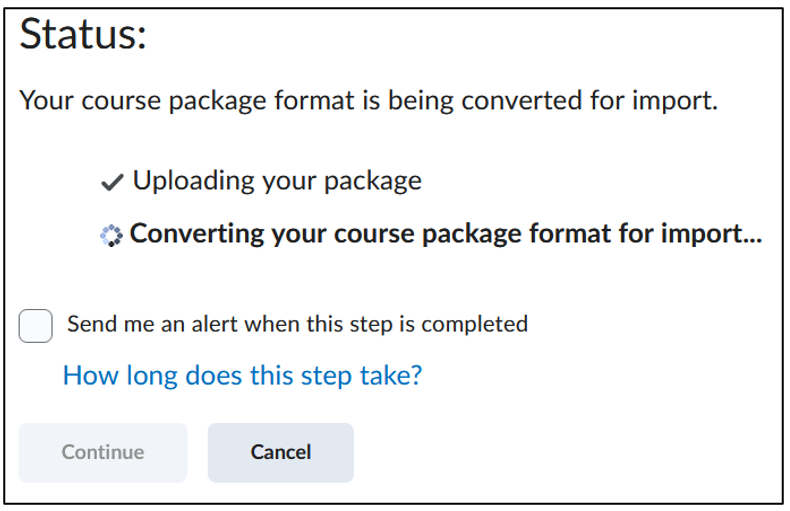790x511 pixels.
Task: Click the ellipsis after 'format for import'
Action: pyautogui.click(x=753, y=241)
